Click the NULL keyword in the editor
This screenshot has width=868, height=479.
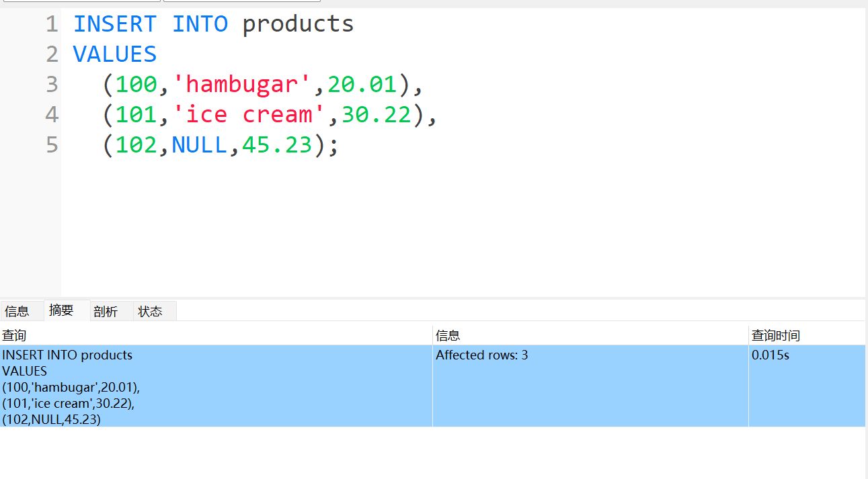click(199, 145)
